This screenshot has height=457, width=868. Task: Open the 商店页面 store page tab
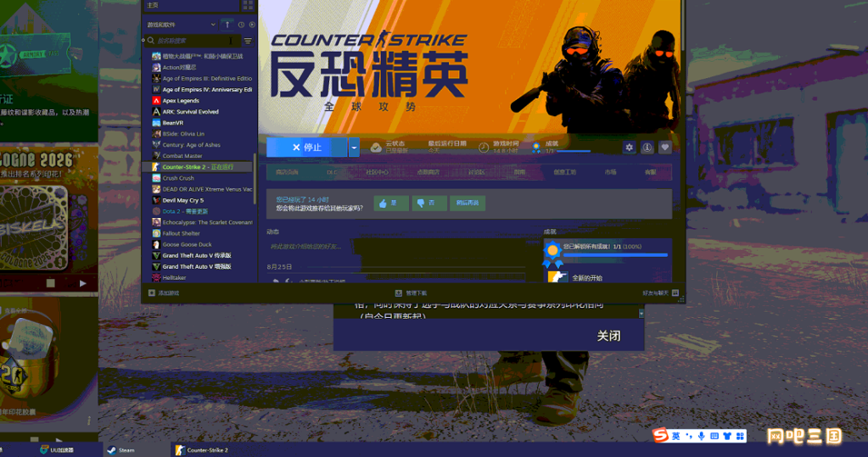tap(287, 172)
